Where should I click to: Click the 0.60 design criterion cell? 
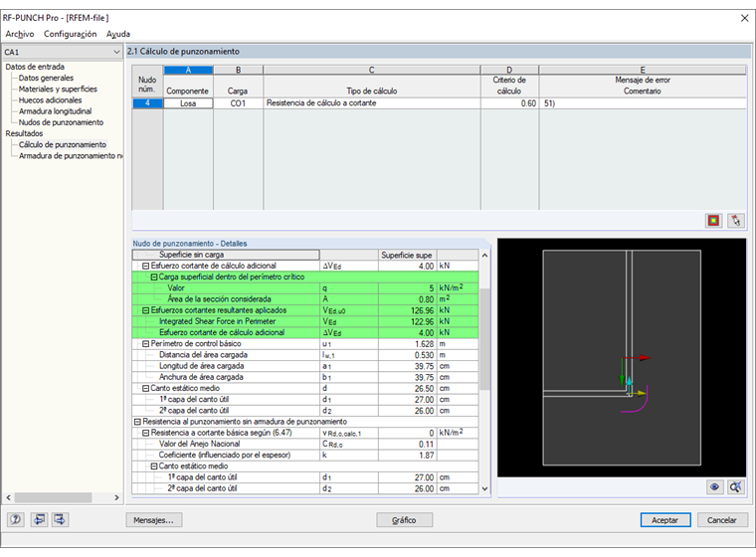coord(509,103)
